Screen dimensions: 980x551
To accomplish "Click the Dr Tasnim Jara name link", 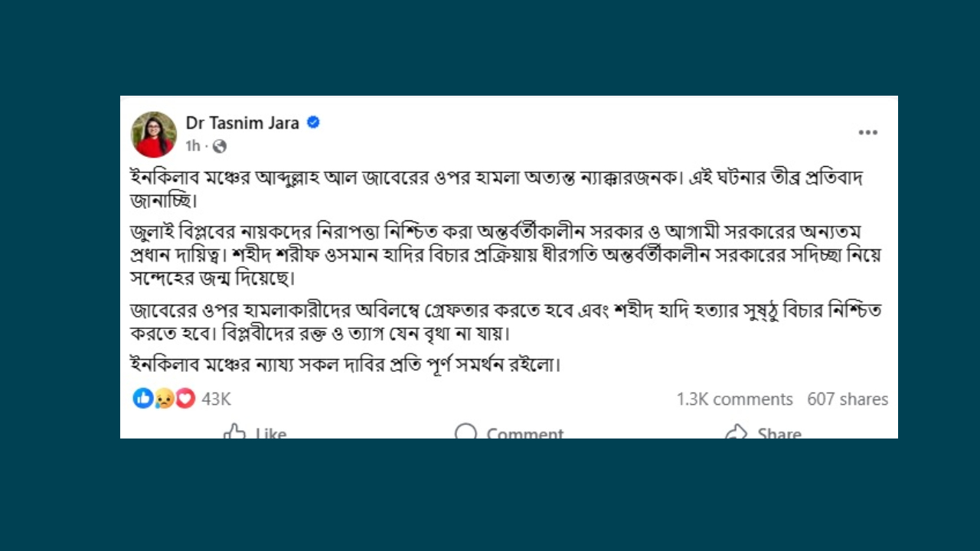I will point(242,123).
